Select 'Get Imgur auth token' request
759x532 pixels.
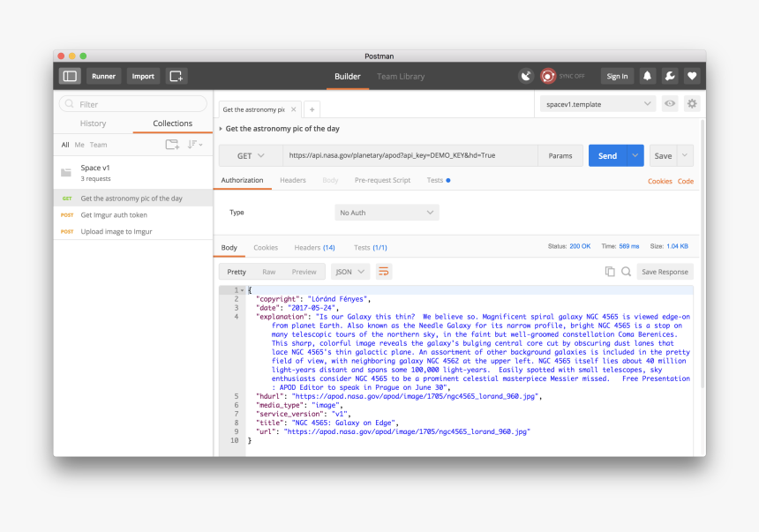pyautogui.click(x=132, y=215)
